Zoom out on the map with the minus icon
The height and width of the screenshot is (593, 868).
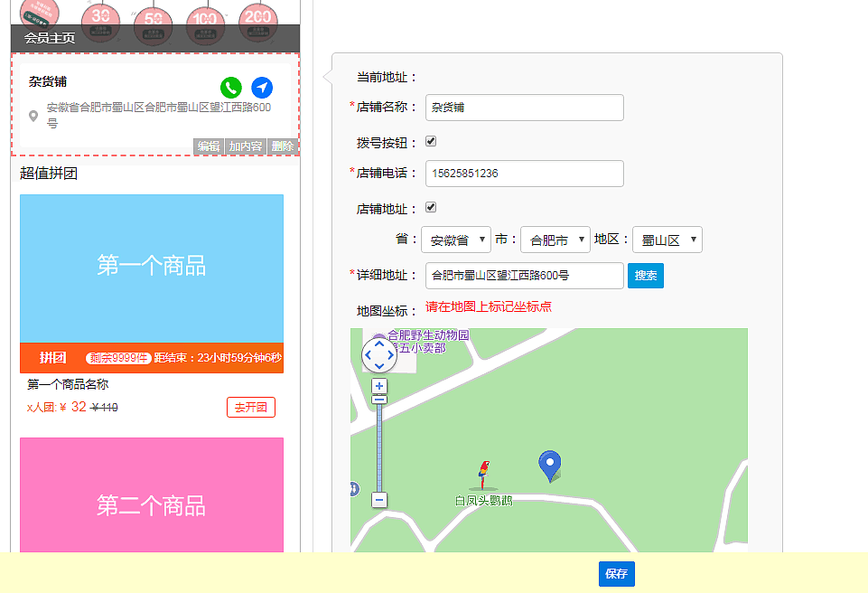(379, 498)
